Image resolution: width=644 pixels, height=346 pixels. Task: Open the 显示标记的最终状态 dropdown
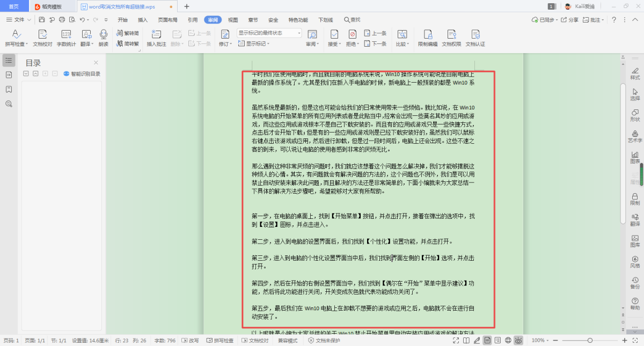pos(269,33)
